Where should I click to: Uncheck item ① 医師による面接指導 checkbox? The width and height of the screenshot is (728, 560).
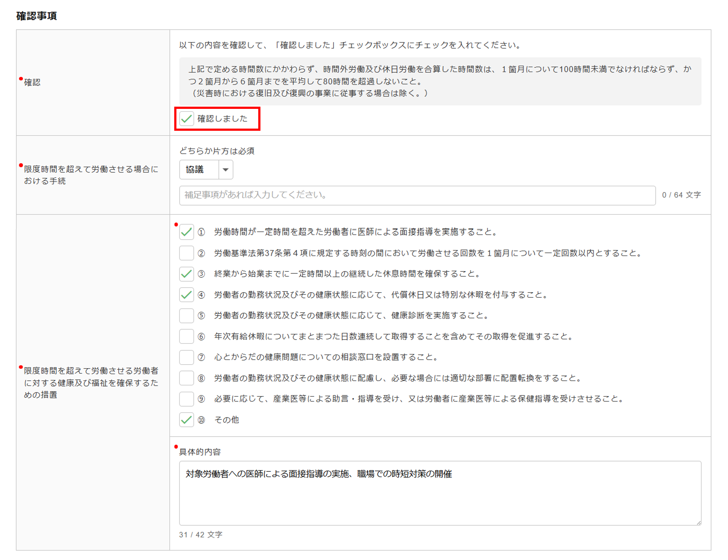click(186, 232)
